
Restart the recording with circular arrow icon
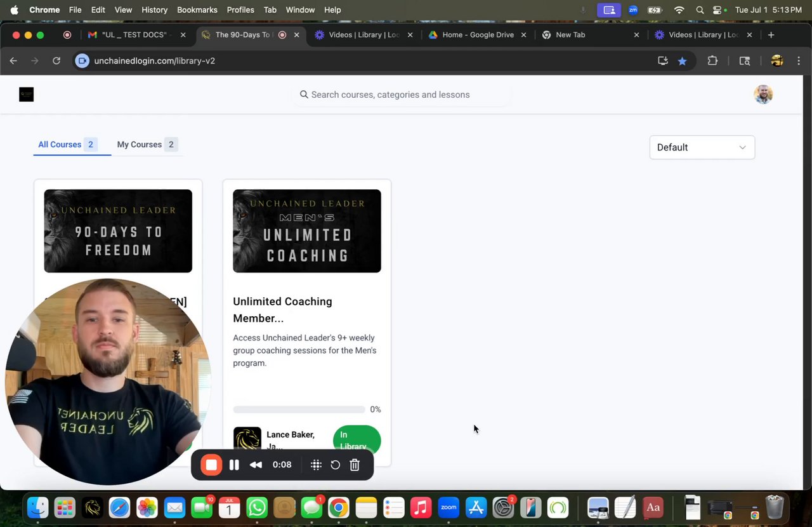pyautogui.click(x=336, y=465)
